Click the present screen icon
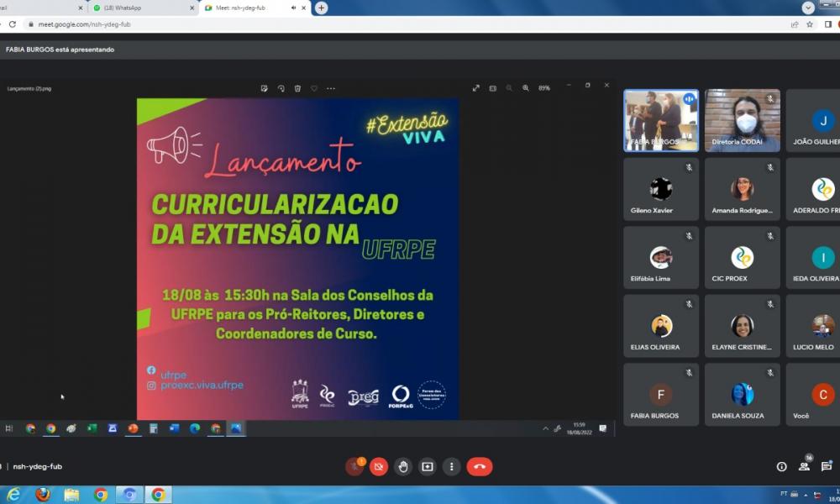 point(428,467)
